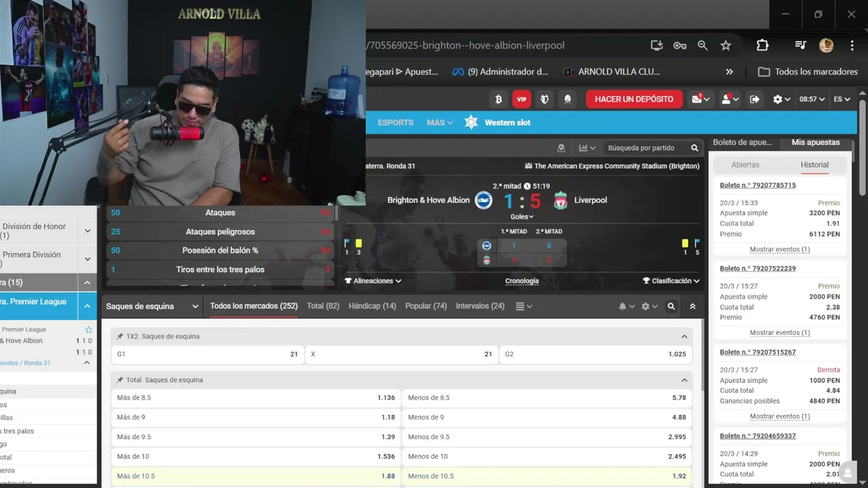Open Todos los marcadores bookmarks folder

[x=808, y=72]
